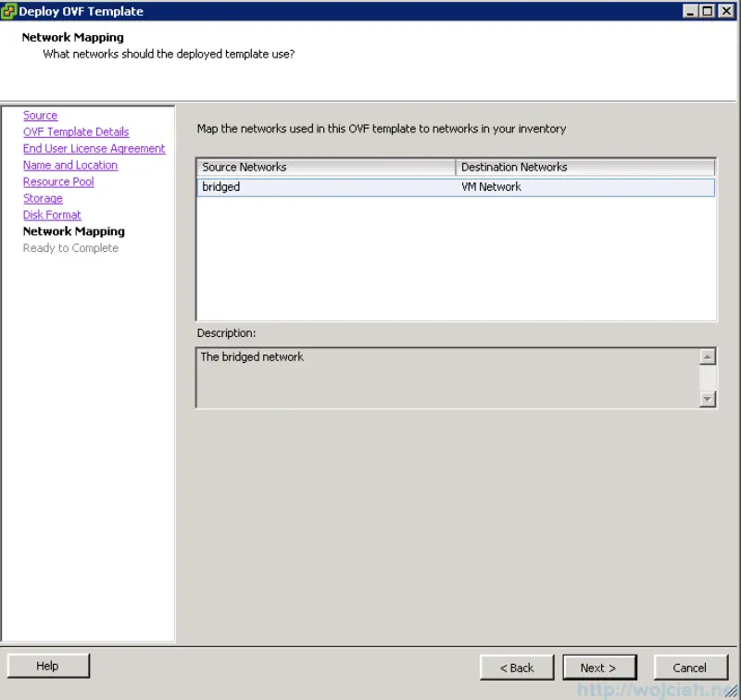The width and height of the screenshot is (741, 700).
Task: Click the scroll-down arrow in the Description box
Action: 708,400
